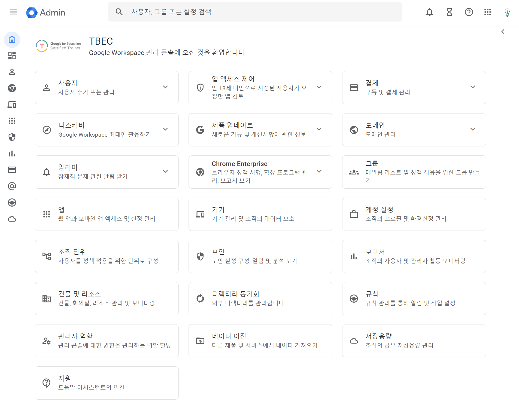
Task: Click globe icon on 도메인 card
Action: [354, 130]
